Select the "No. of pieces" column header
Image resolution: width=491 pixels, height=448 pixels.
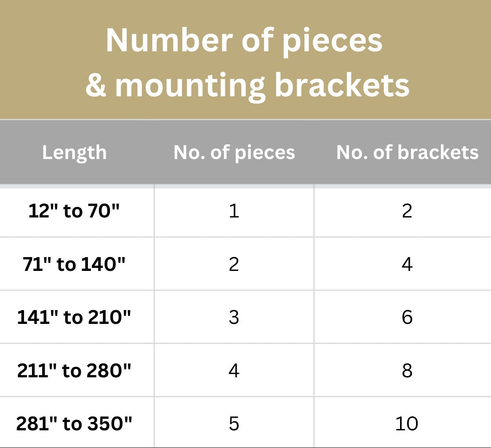pos(234,152)
